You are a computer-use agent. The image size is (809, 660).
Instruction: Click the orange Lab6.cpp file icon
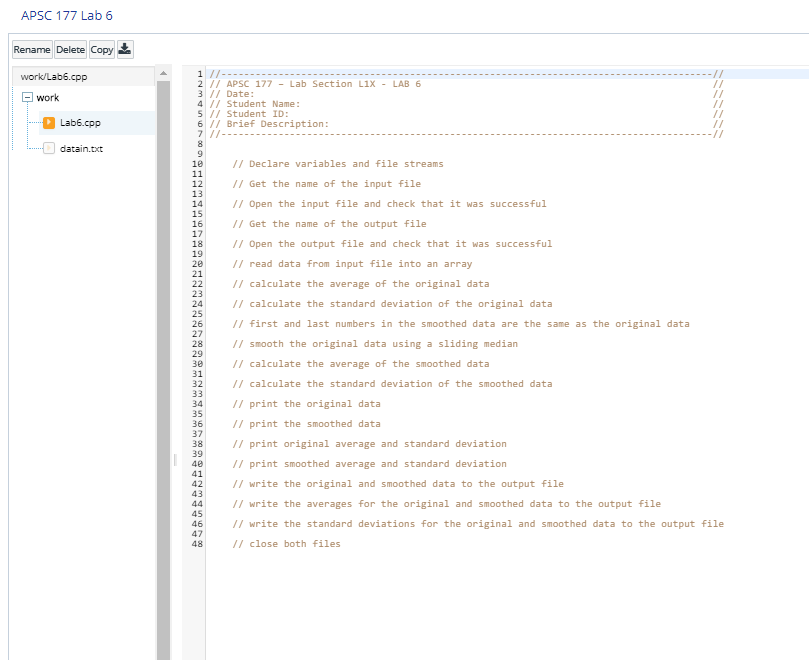click(x=49, y=122)
